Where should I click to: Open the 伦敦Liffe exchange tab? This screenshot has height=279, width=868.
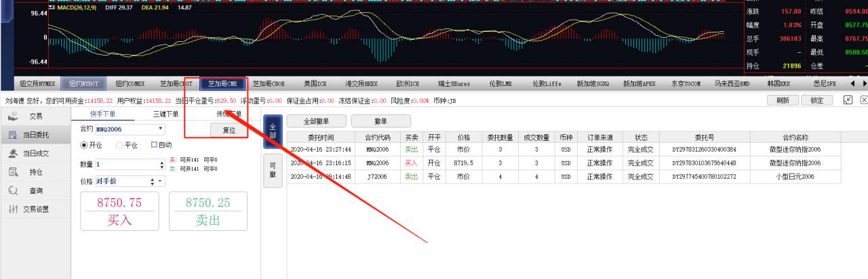click(x=547, y=84)
